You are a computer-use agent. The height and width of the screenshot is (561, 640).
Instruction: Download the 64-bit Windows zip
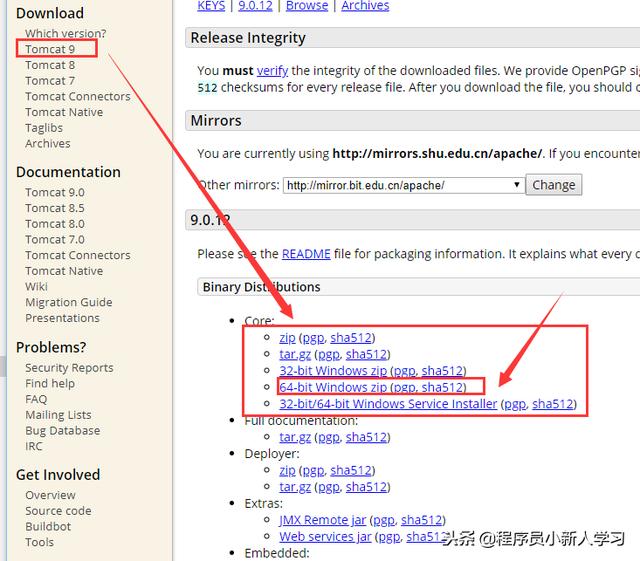click(x=333, y=387)
